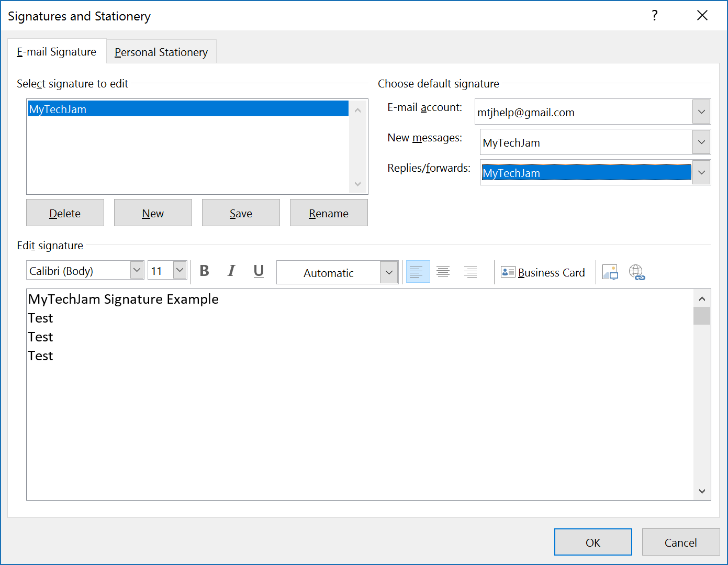Viewport: 728px width, 565px height.
Task: Confirm with the OK button
Action: (593, 542)
